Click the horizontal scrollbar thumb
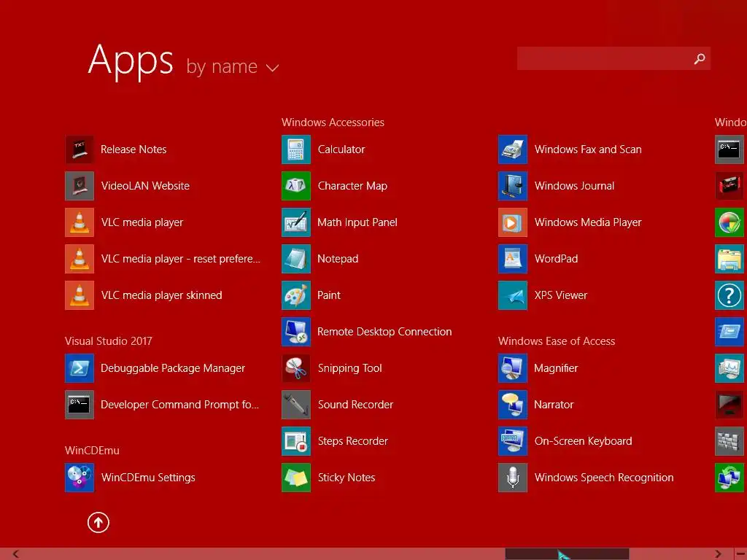Viewport: 747px width, 560px height. tap(567, 554)
